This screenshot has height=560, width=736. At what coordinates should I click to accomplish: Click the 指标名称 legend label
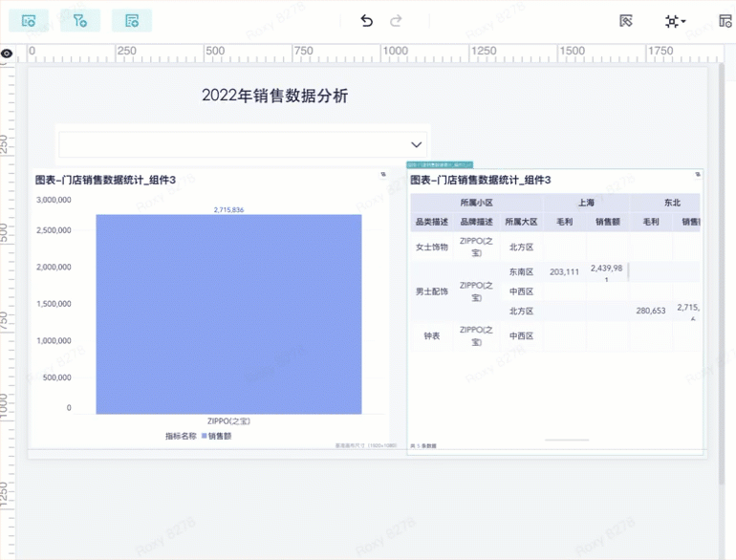point(181,436)
